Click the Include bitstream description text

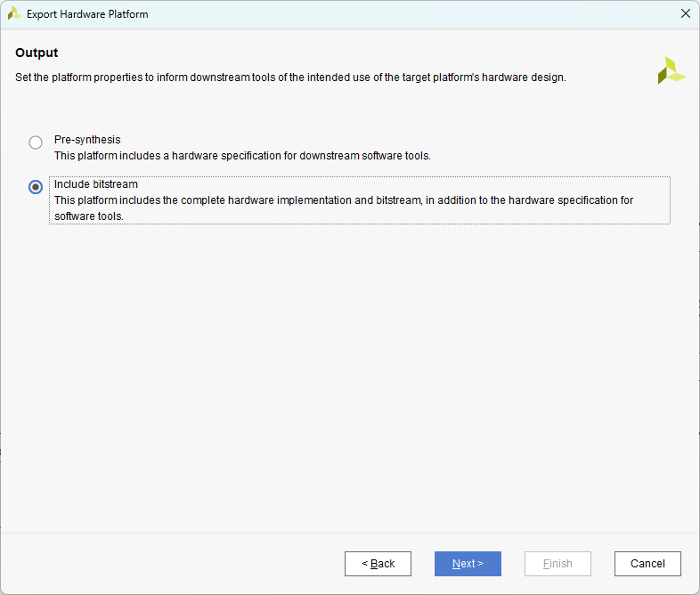(x=344, y=200)
